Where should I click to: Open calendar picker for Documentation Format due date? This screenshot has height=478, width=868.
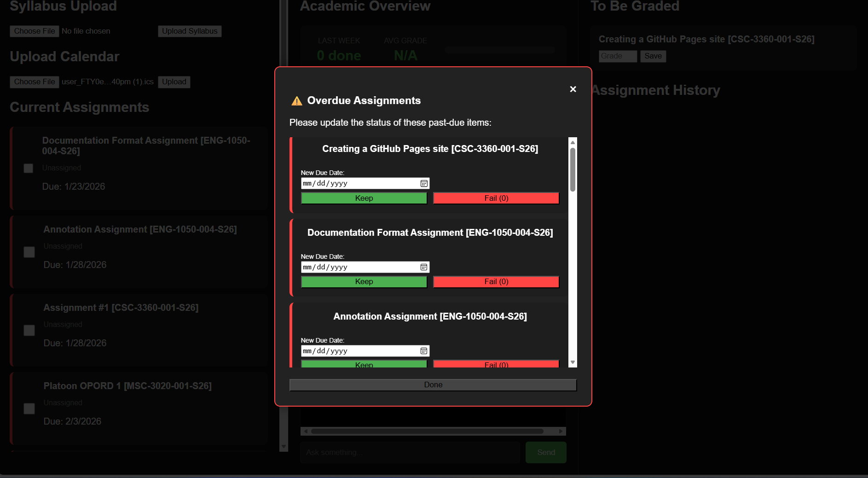(424, 267)
